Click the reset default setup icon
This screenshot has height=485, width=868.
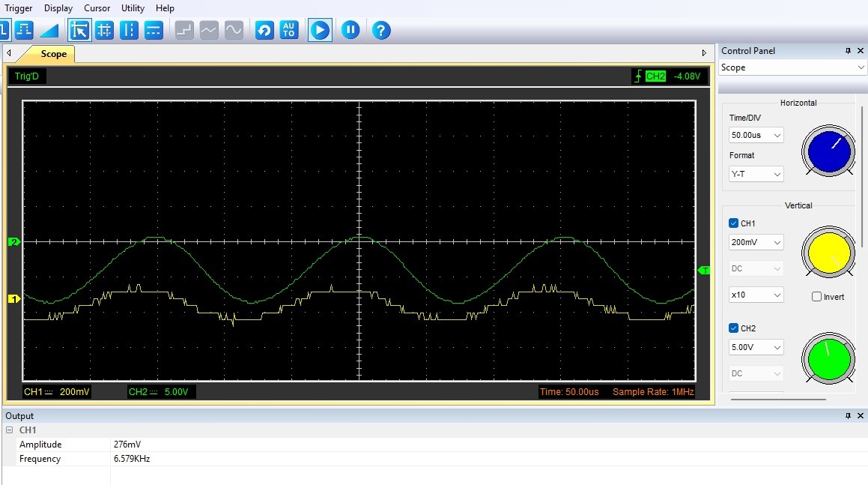[264, 30]
